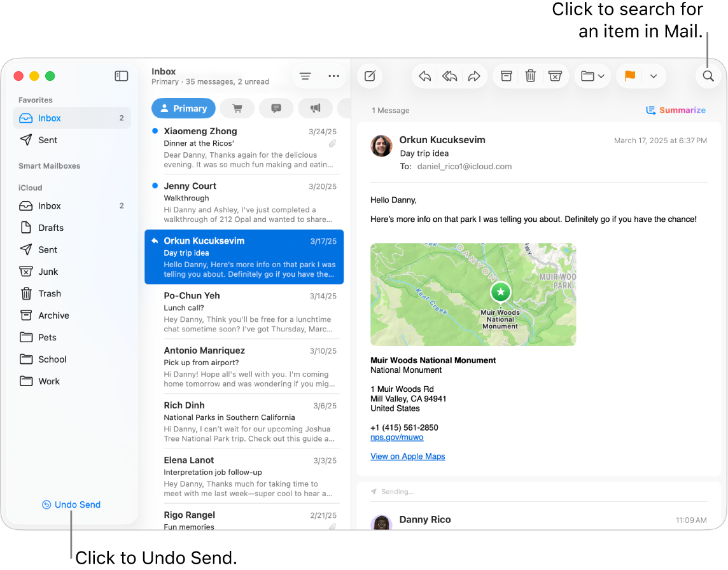This screenshot has width=728, height=570.
Task: Flag the message with the orange flag
Action: 629,76
